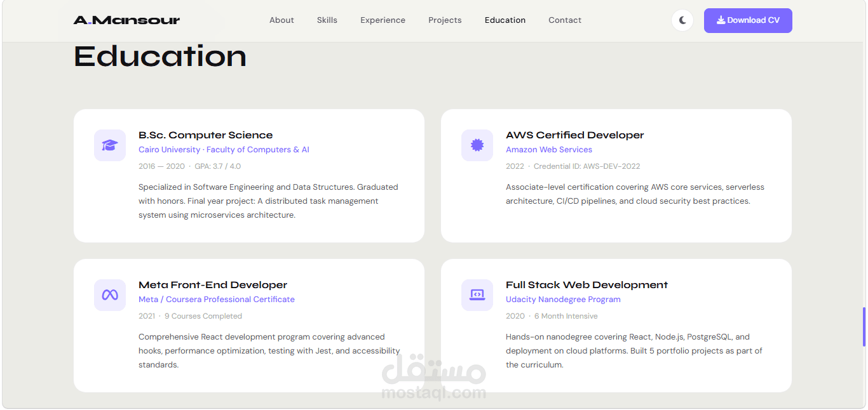868x410 pixels.
Task: Click the AWS certificate badge icon
Action: [477, 145]
